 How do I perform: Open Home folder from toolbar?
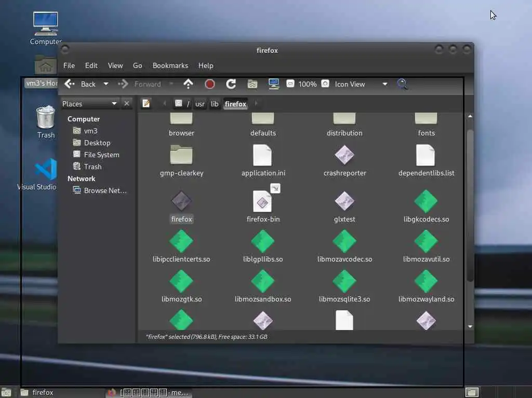click(252, 84)
